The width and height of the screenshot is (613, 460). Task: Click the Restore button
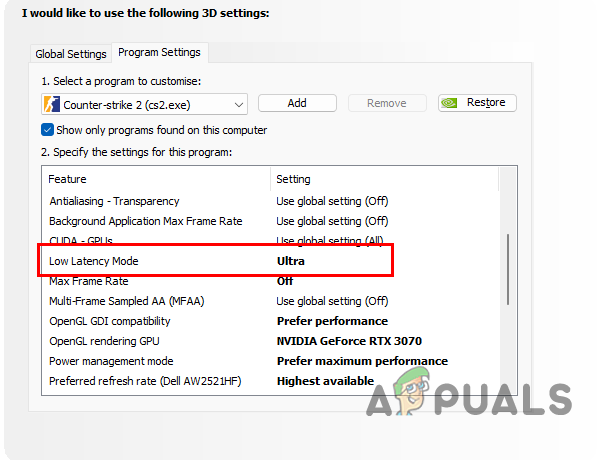[x=477, y=103]
